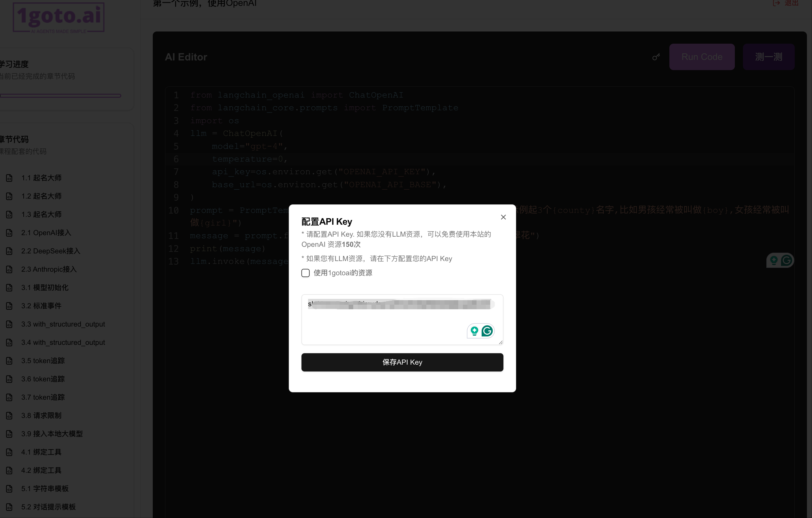Click the 退出 logout icon
Image resolution: width=812 pixels, height=518 pixels.
pyautogui.click(x=776, y=3)
